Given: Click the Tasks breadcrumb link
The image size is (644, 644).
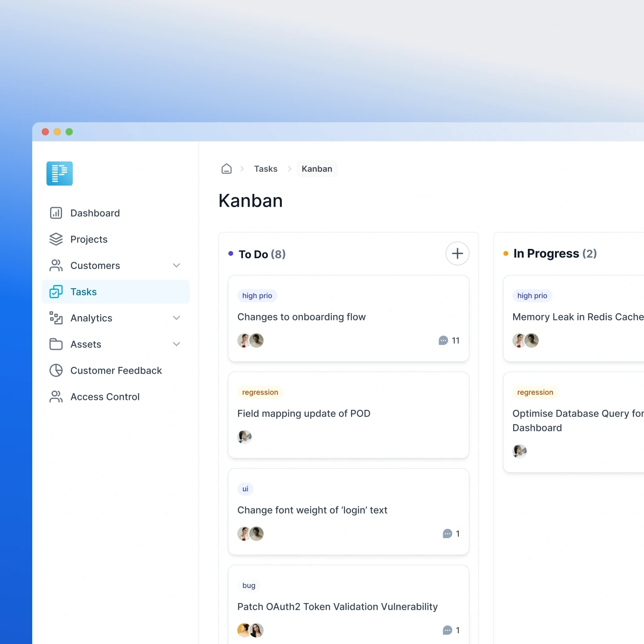Looking at the screenshot, I should [x=266, y=169].
